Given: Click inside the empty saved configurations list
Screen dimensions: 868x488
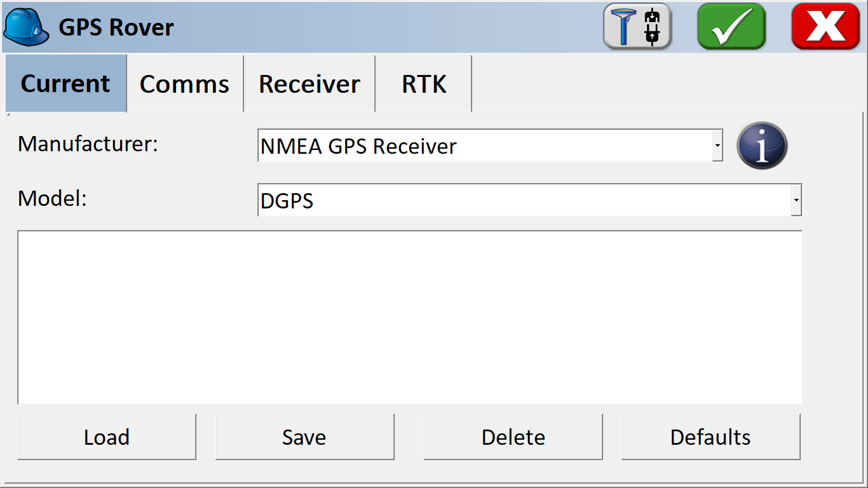Looking at the screenshot, I should [410, 317].
